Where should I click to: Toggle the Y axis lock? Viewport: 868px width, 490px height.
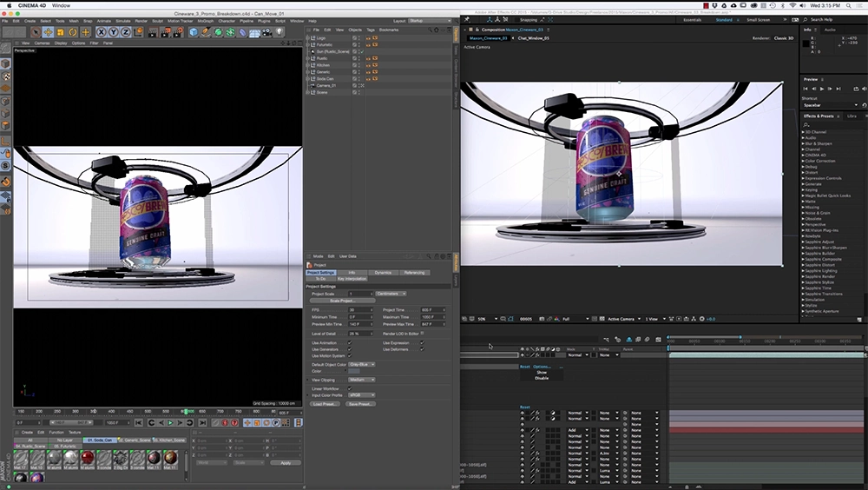(114, 32)
